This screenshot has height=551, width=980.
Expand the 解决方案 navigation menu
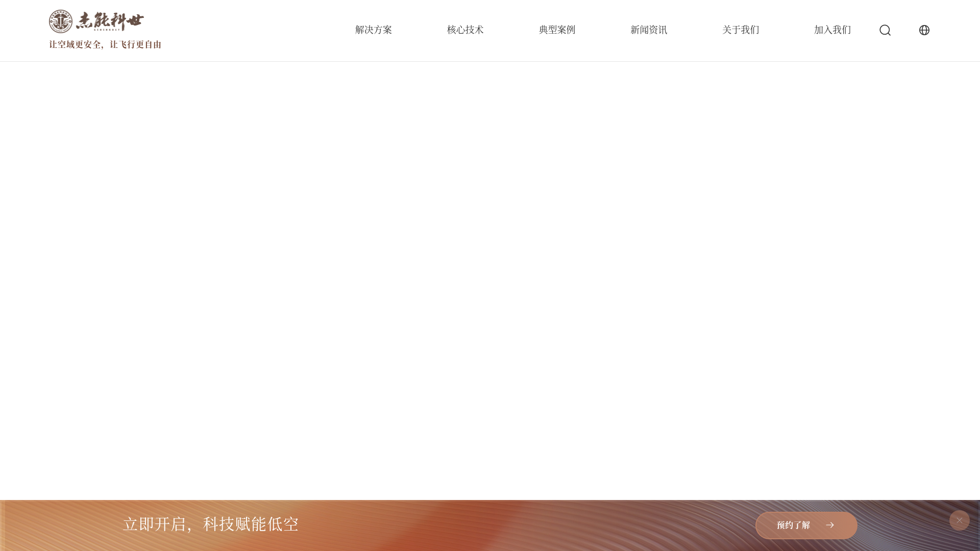point(374,30)
